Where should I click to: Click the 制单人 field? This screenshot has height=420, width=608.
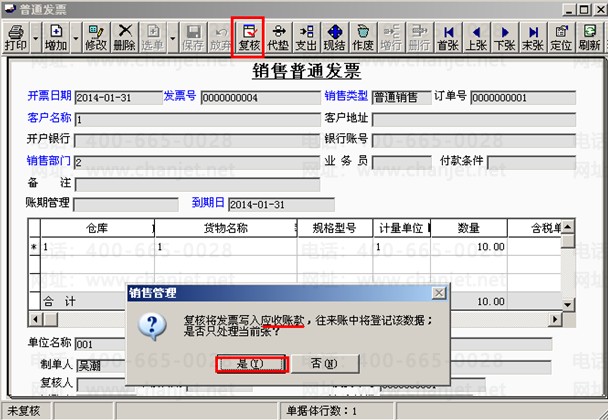pyautogui.click(x=102, y=365)
